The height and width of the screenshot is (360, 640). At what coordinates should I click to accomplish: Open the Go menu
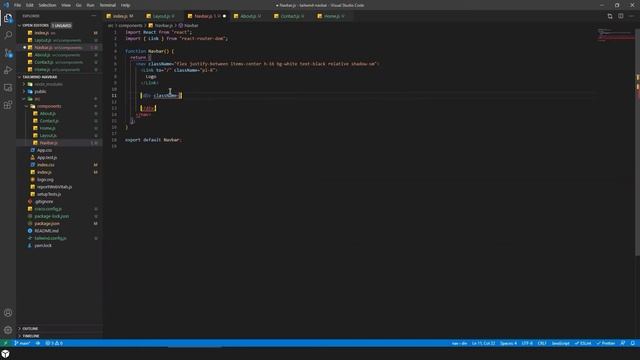click(78, 5)
